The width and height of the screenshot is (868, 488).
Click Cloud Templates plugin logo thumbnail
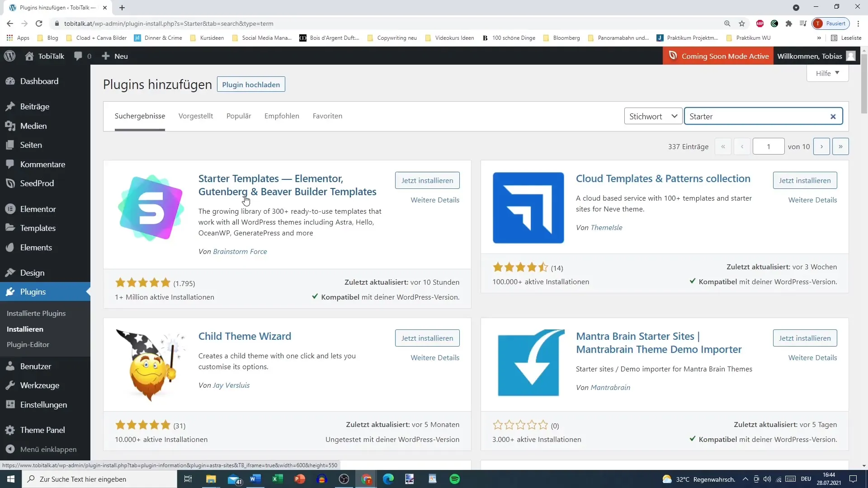pos(528,208)
